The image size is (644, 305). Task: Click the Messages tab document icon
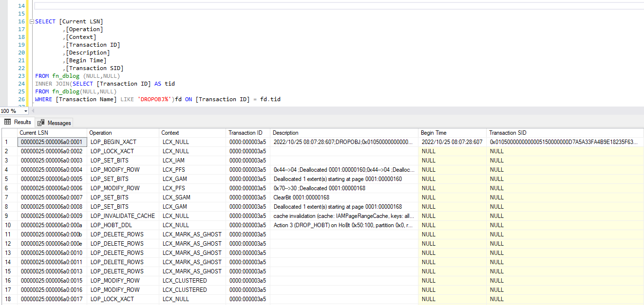[x=41, y=123]
